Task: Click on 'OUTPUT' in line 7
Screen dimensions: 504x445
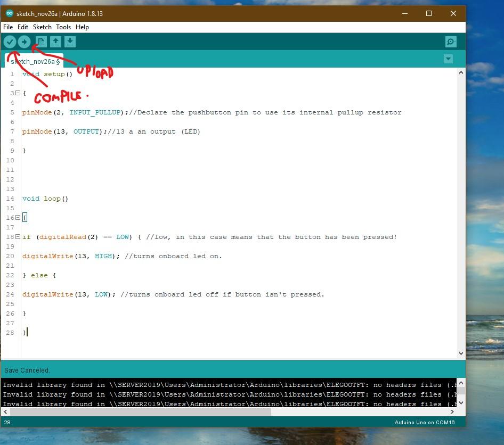Action: (86, 131)
